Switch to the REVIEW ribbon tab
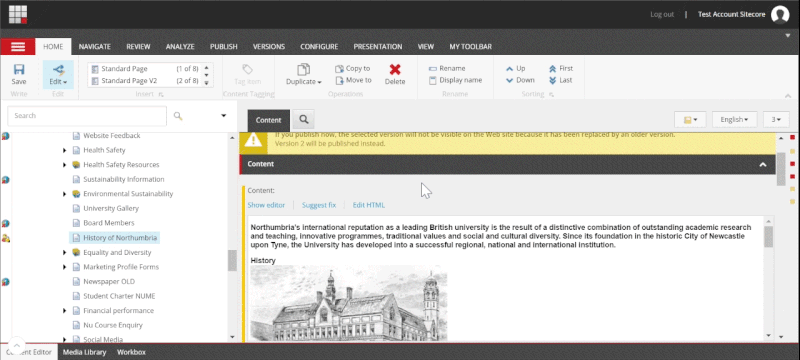The height and width of the screenshot is (360, 800). [138, 46]
